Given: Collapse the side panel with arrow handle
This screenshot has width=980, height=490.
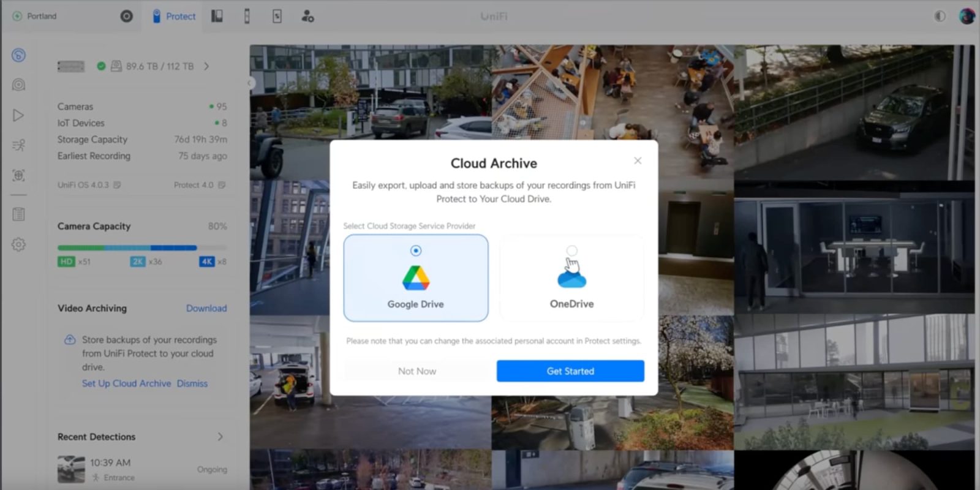Looking at the screenshot, I should [250, 83].
